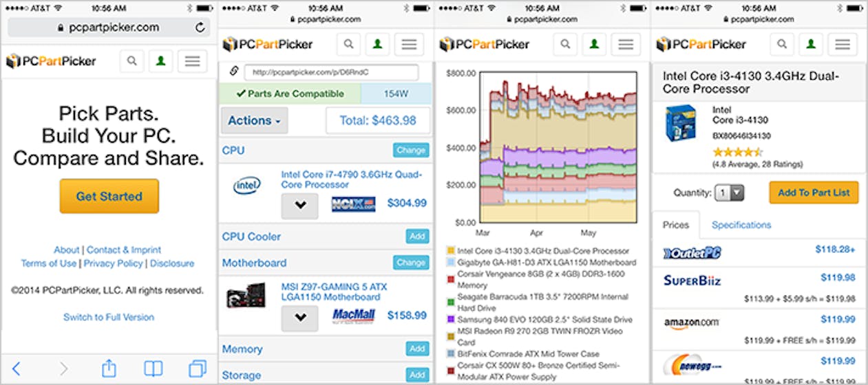
Task: Click purple Samsung 840 EVO legend swatch
Action: tap(451, 320)
